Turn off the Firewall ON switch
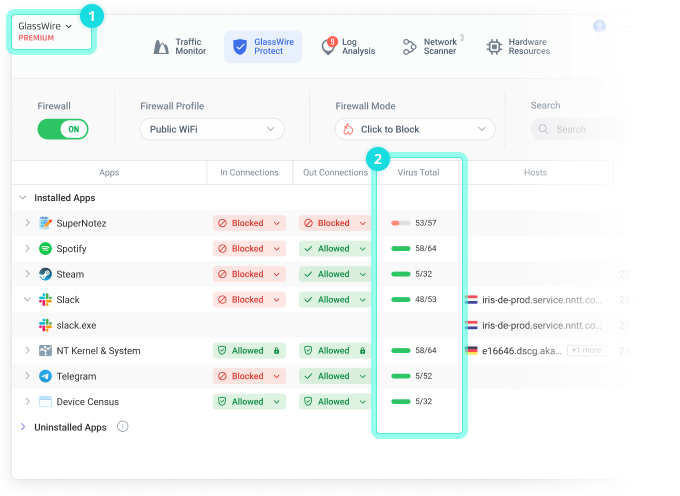This screenshot has width=680, height=496. [x=63, y=129]
